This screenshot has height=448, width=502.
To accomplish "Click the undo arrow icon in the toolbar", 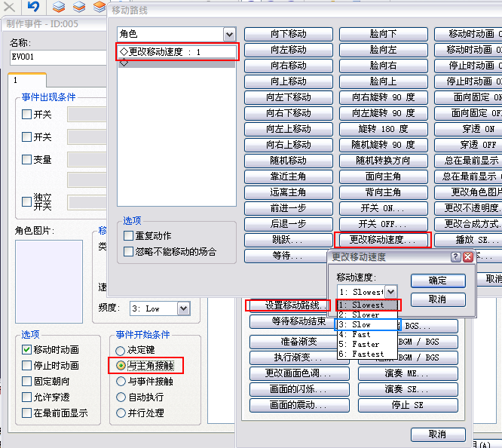I will pyautogui.click(x=34, y=6).
